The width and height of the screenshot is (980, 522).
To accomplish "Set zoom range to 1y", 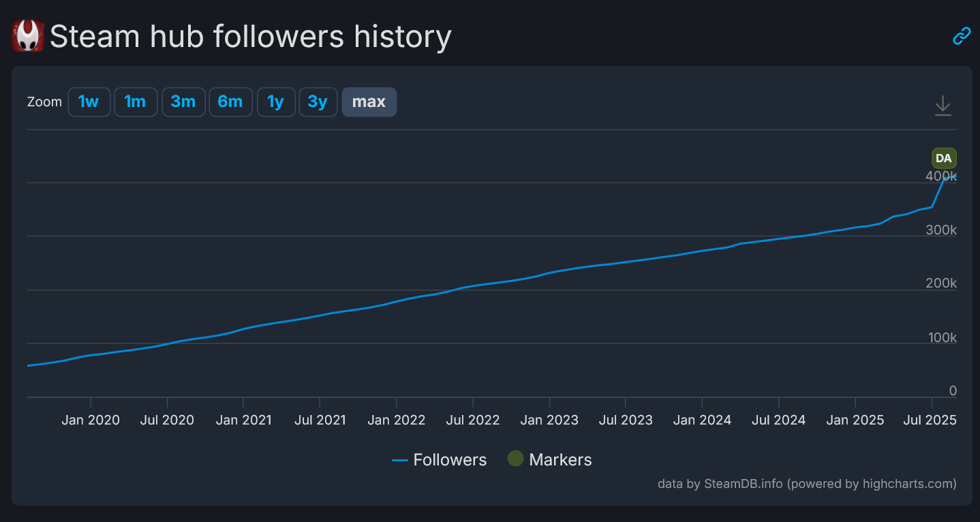I will (x=275, y=102).
